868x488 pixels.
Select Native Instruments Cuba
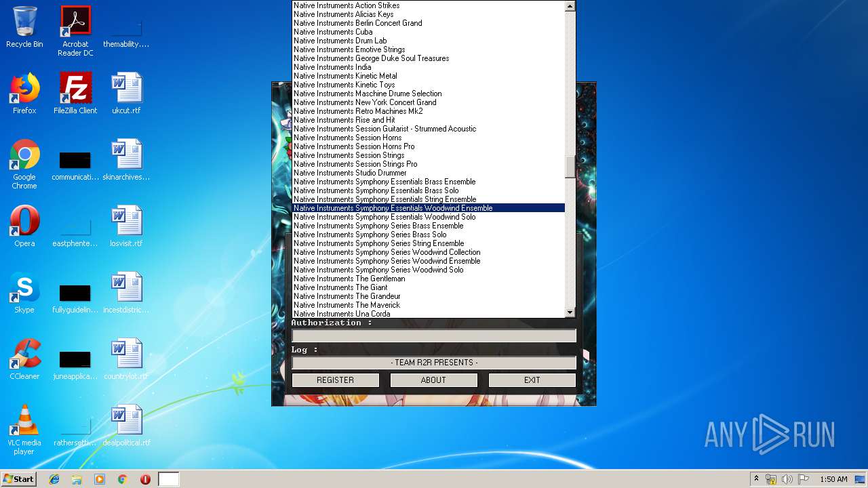click(429, 32)
